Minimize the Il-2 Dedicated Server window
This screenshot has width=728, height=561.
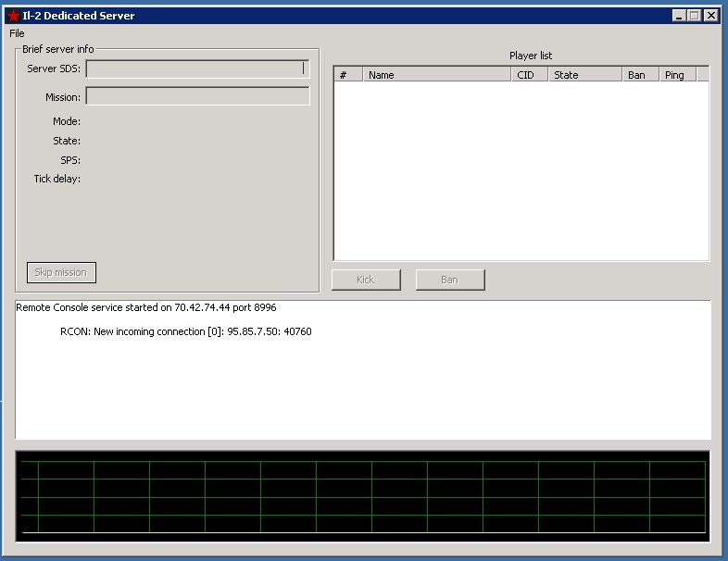(679, 16)
